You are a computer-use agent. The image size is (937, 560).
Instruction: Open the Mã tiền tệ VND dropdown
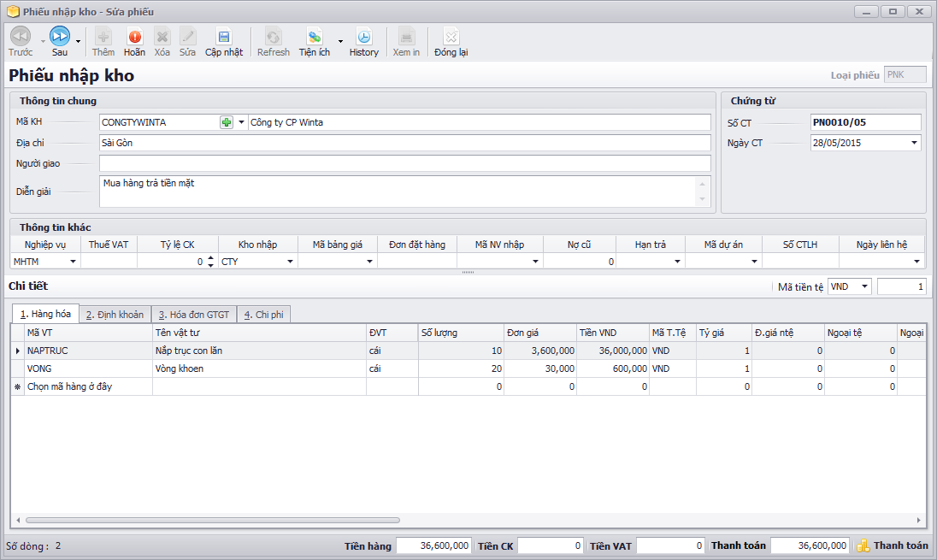pos(864,286)
